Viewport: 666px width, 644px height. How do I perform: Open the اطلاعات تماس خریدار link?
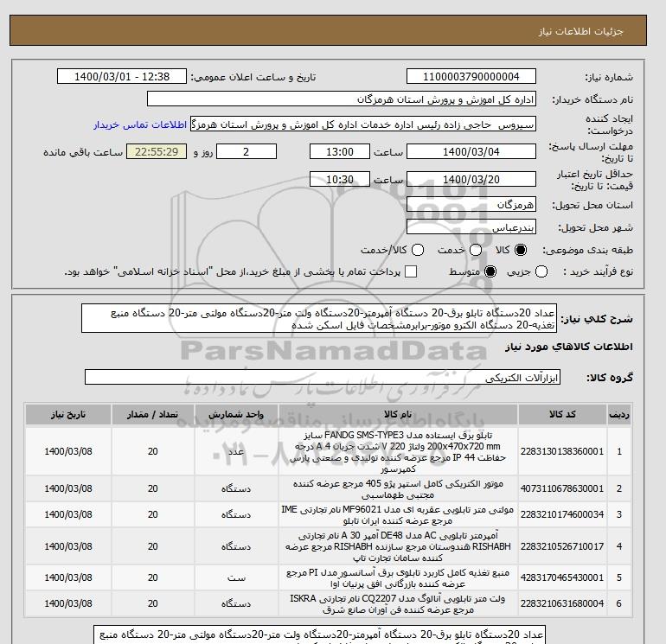pyautogui.click(x=140, y=124)
